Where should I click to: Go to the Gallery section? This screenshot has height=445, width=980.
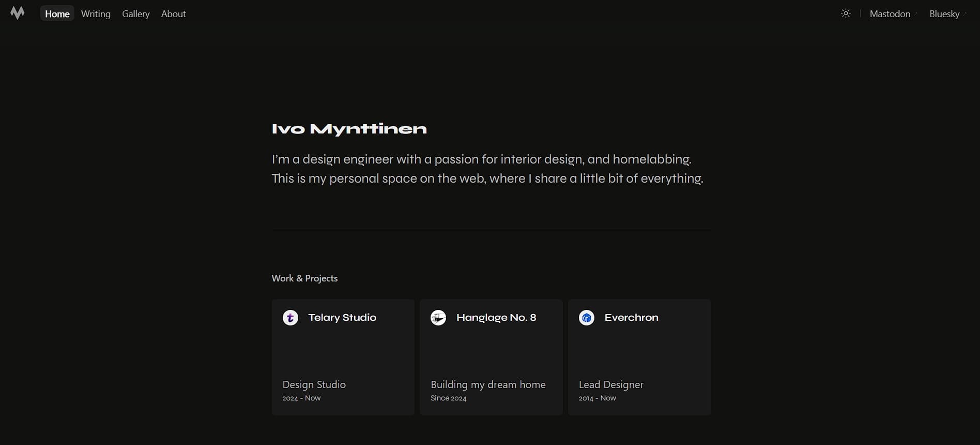136,14
